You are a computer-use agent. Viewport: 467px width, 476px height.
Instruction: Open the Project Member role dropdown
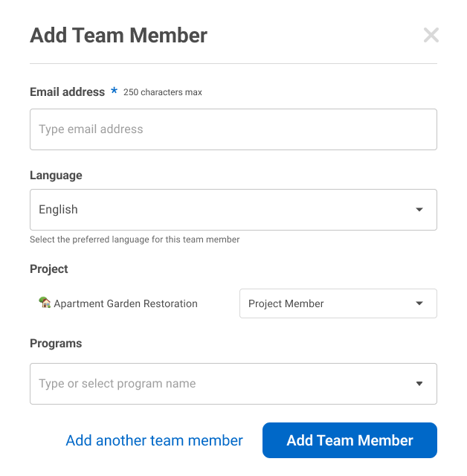(x=338, y=303)
